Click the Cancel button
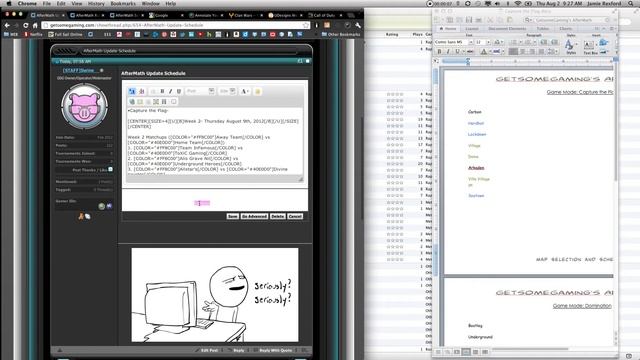 pyautogui.click(x=295, y=216)
